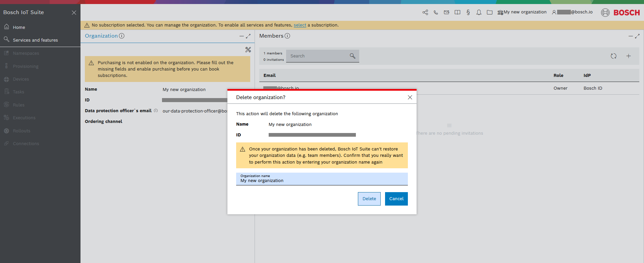Close the Bosch IoT Suite sidebar
The width and height of the screenshot is (644, 263).
click(74, 12)
